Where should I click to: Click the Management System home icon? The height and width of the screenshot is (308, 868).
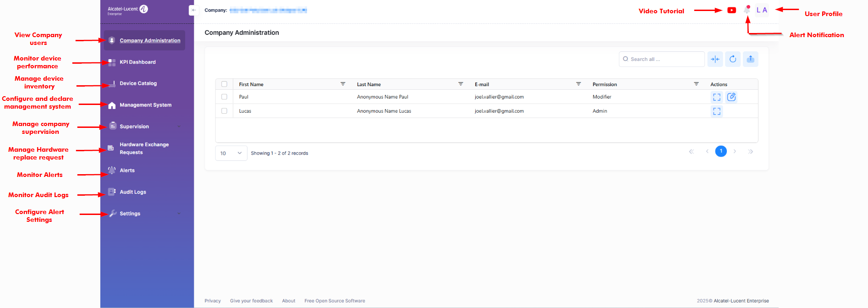pos(112,105)
